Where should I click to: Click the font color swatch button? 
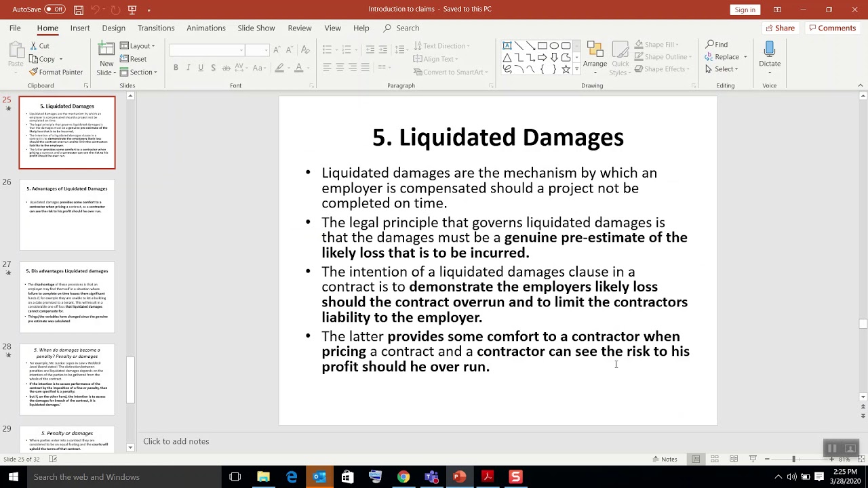click(x=298, y=68)
